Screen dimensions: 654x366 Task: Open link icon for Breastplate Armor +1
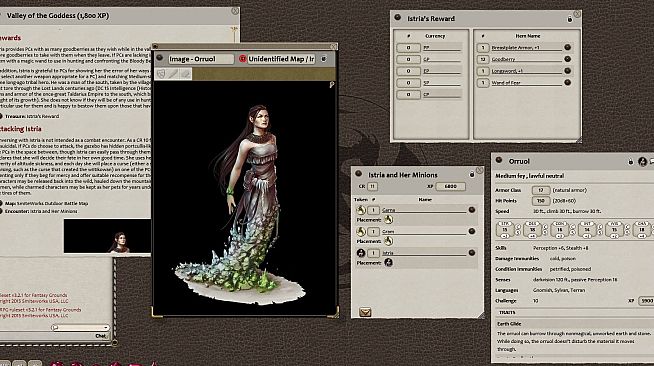567,48
